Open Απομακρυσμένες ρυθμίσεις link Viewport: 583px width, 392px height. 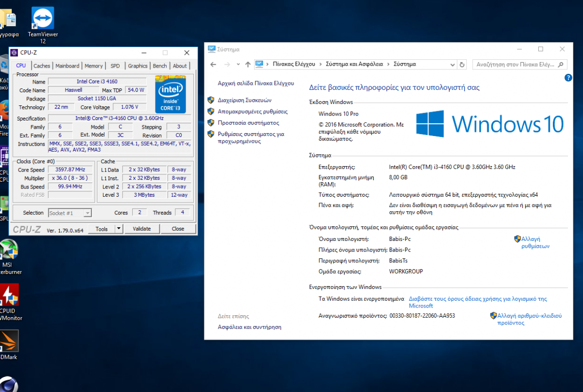pyautogui.click(x=253, y=111)
